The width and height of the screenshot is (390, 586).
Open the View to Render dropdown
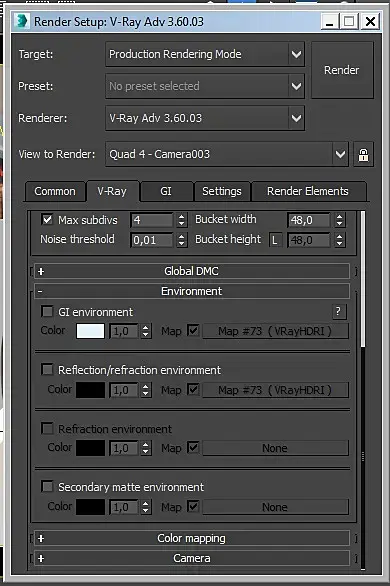coord(227,154)
